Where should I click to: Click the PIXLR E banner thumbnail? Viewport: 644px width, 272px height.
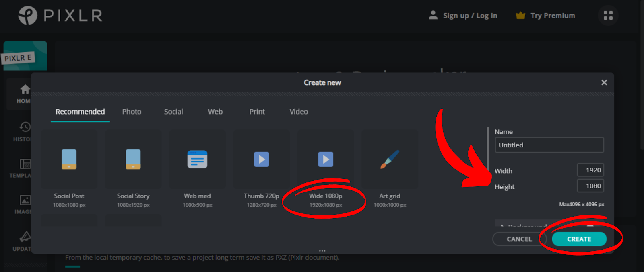pos(25,55)
